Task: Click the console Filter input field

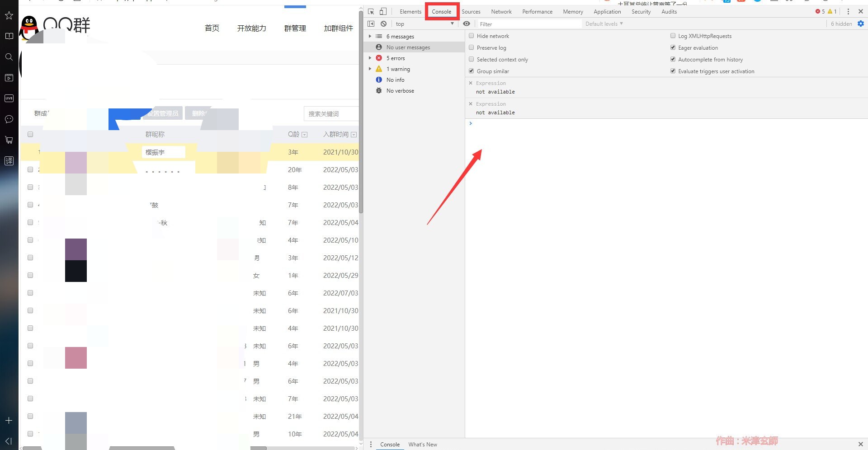Action: 529,24
